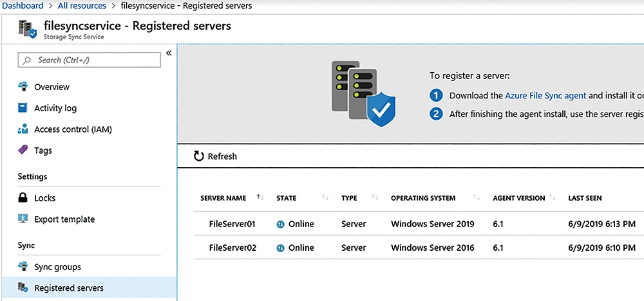The image size is (644, 301).
Task: Select the FileServer02 server name cell
Action: (233, 248)
